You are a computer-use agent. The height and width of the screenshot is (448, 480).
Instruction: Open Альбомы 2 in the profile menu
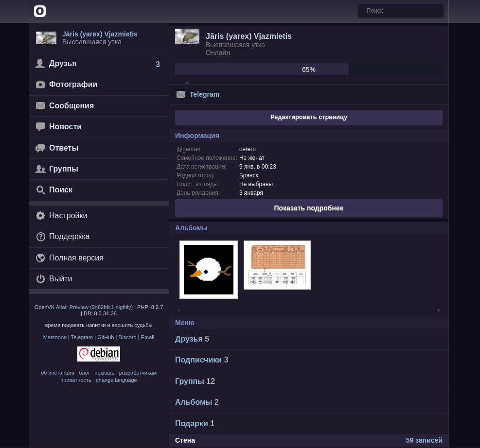pyautogui.click(x=308, y=402)
